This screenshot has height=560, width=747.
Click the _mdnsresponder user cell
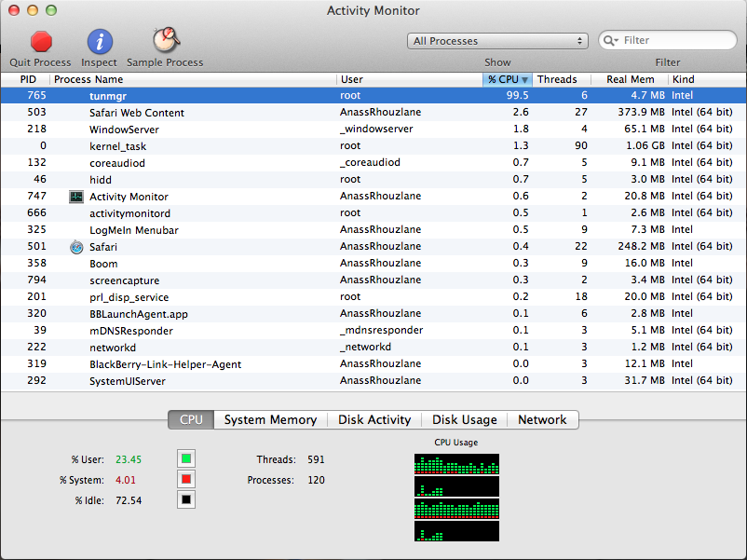[381, 330]
